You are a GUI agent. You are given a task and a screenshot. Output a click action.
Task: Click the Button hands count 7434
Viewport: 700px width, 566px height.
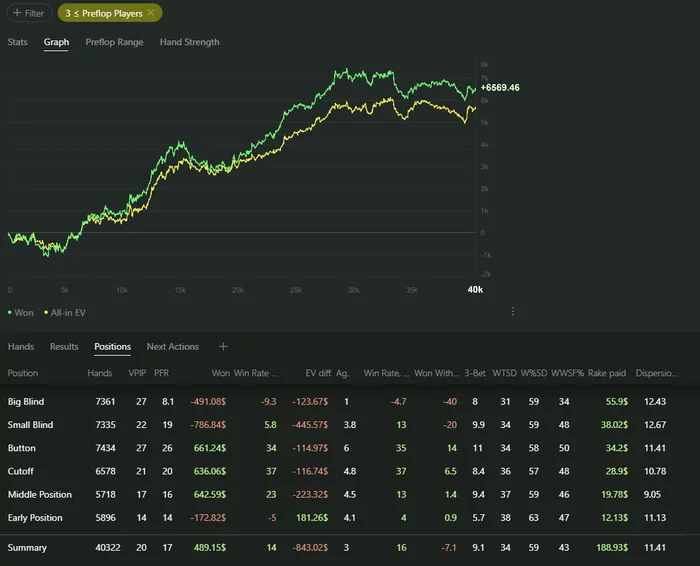[105, 448]
